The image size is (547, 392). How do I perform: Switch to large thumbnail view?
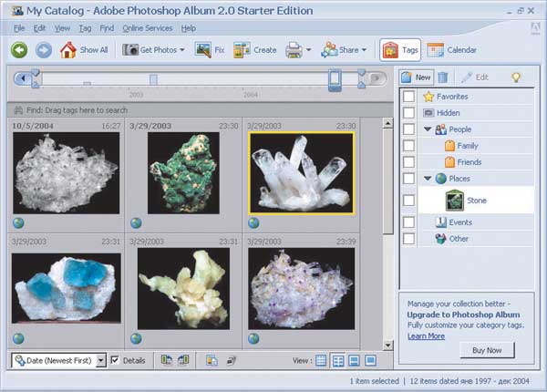pos(354,360)
